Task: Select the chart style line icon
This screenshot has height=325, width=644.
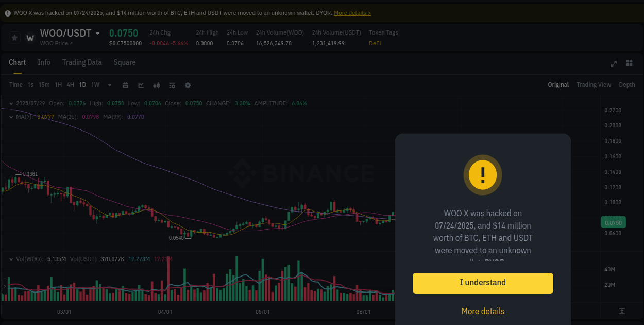Action: (x=141, y=85)
